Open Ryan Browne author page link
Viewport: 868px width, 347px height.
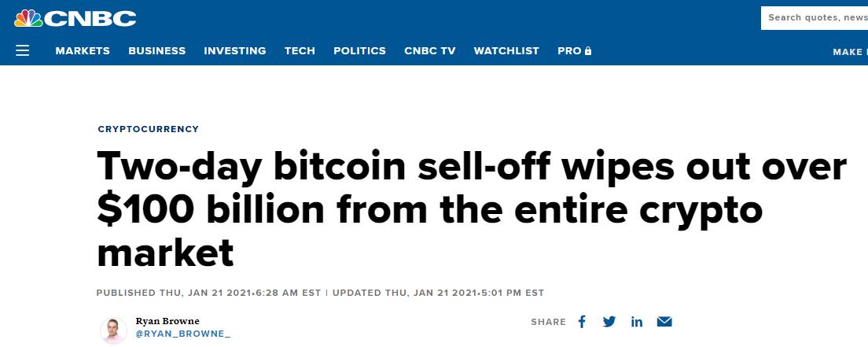click(x=167, y=321)
